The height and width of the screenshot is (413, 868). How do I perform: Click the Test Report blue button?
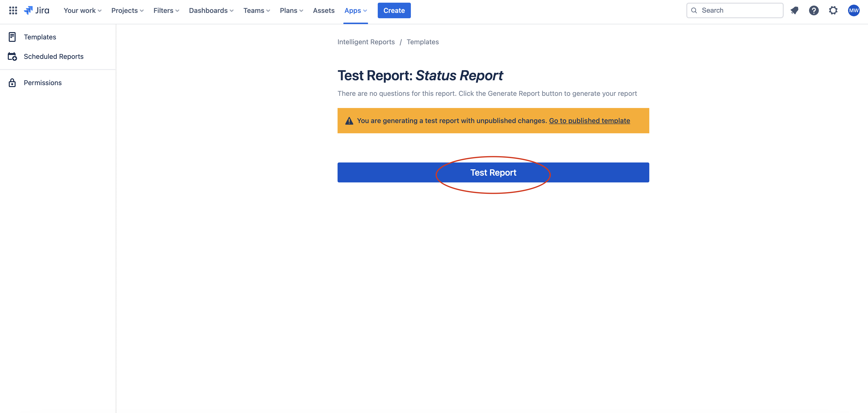pos(493,172)
